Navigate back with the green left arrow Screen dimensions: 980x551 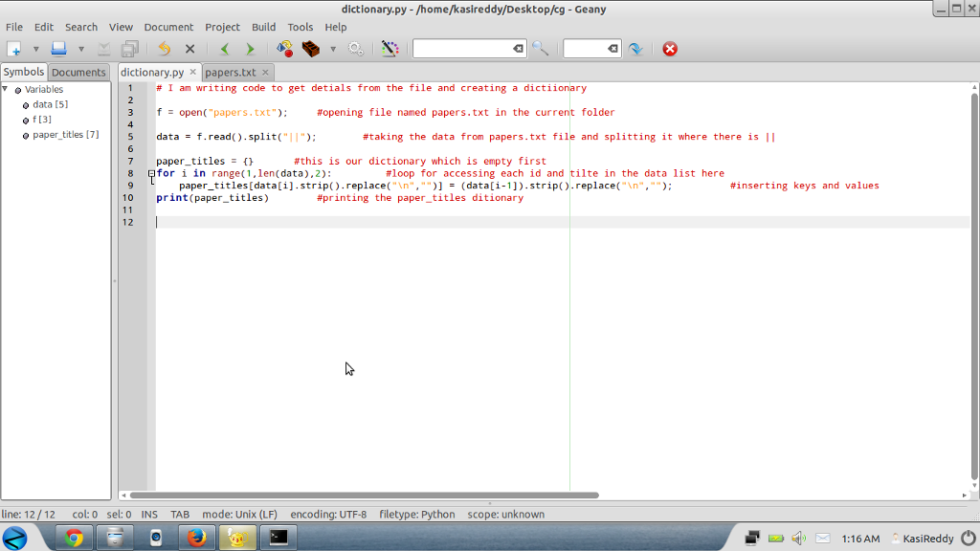pos(225,49)
